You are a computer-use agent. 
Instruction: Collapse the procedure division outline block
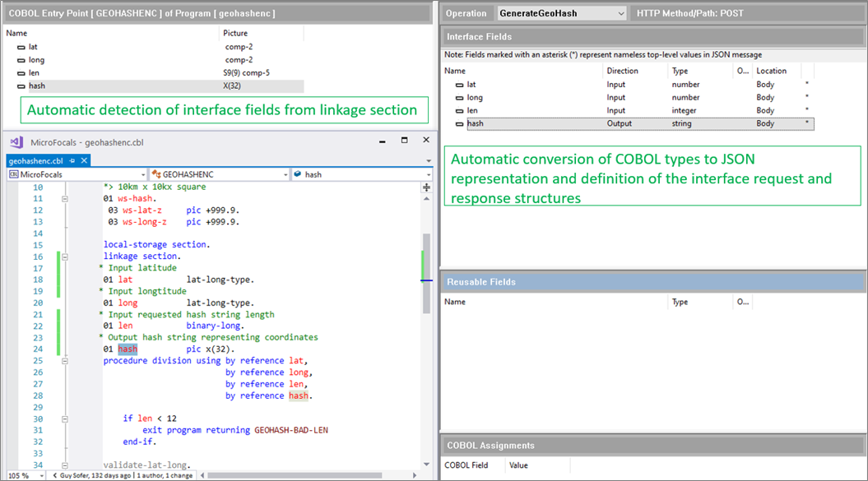63,360
